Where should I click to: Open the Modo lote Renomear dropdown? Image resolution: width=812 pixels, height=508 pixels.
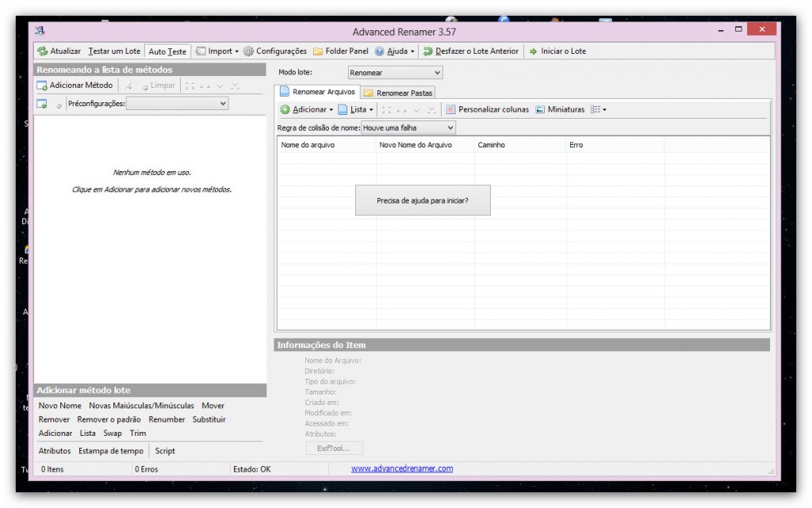[x=395, y=72]
